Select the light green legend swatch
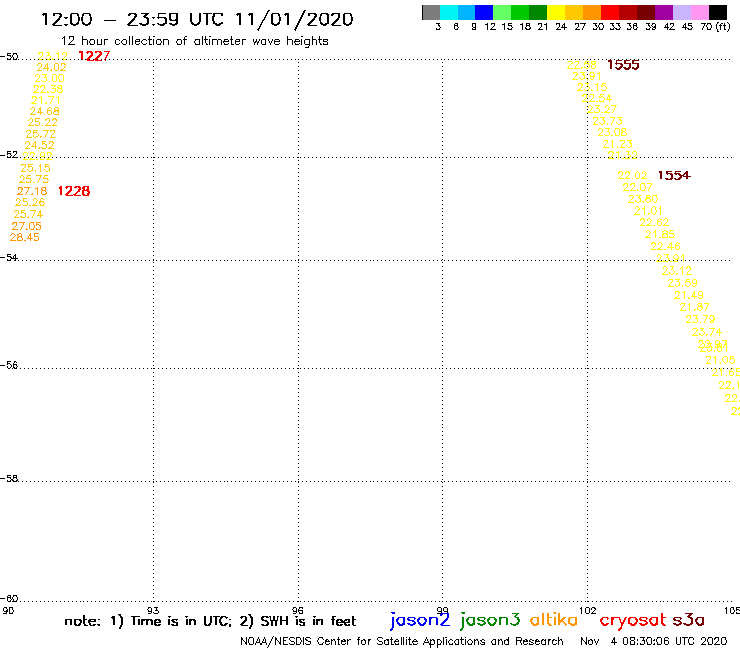740x650 pixels. (502, 12)
